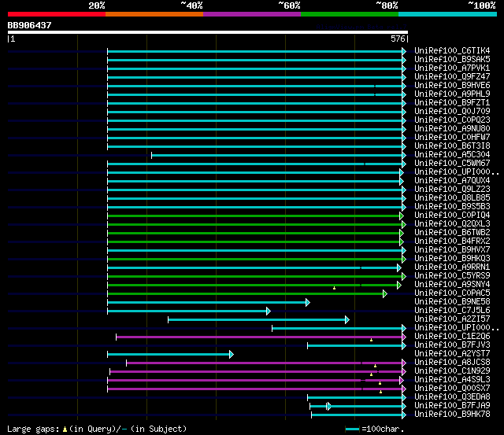Screen dimensions: 504x435
Task: Click the cyan alignment bar for A2ZI57
Action: (x=258, y=319)
